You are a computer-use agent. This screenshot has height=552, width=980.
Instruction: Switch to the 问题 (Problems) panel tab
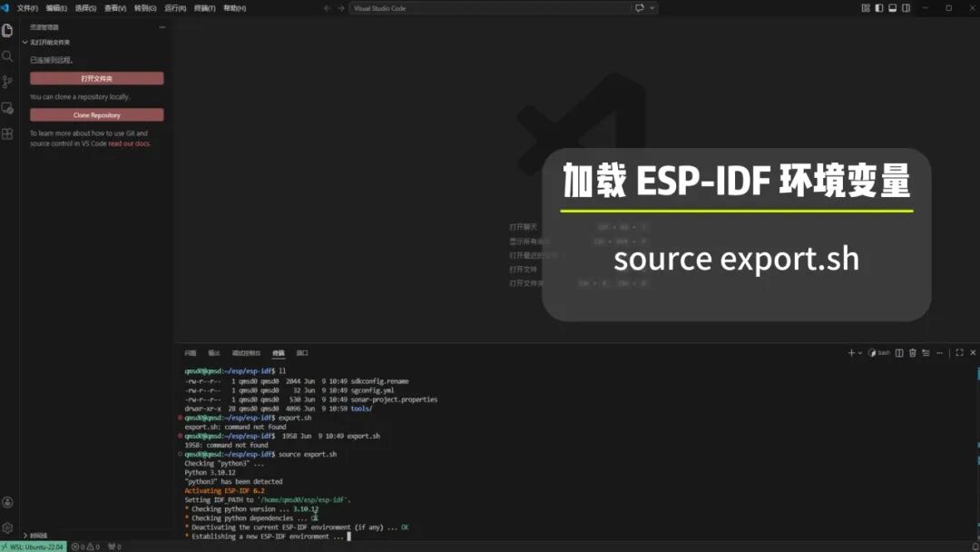(191, 353)
